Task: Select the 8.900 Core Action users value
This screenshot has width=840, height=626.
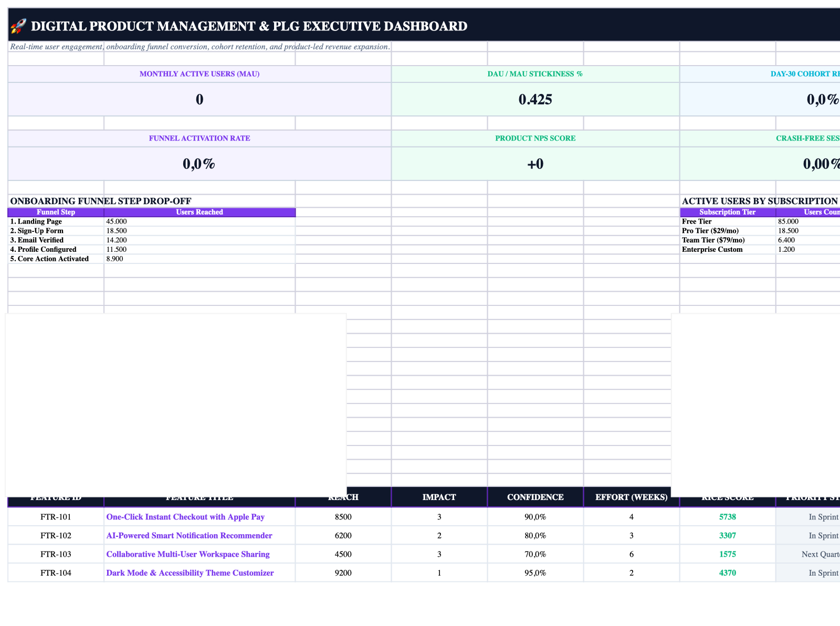Action: [114, 259]
